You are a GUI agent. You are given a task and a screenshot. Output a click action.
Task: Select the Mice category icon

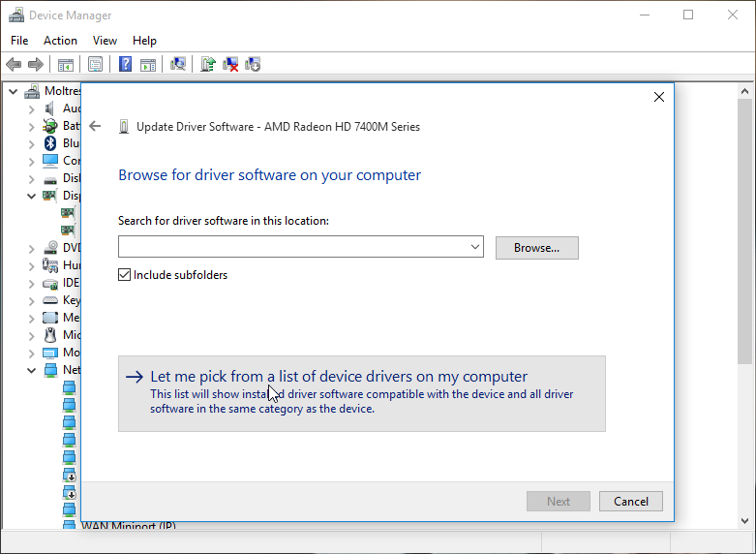pos(50,334)
